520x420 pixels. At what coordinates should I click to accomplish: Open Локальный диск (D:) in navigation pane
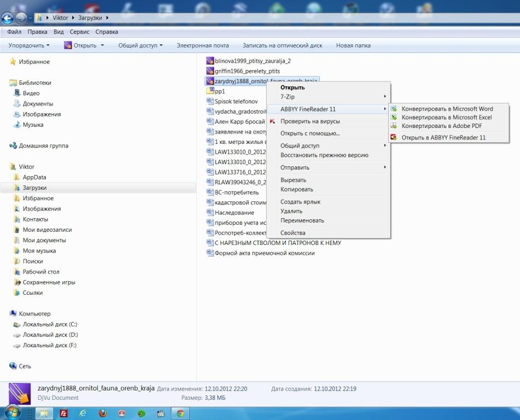coord(50,335)
